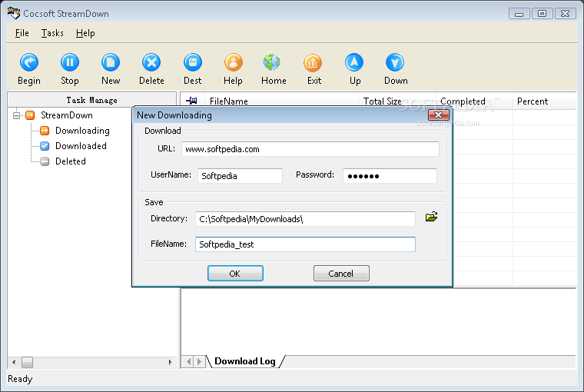
Task: Move task with Up arrow icon
Action: click(x=354, y=62)
